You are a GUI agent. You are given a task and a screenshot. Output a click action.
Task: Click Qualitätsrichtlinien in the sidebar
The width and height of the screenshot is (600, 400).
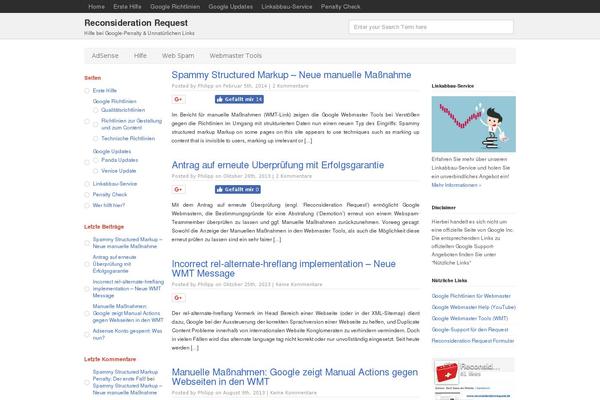(123, 110)
